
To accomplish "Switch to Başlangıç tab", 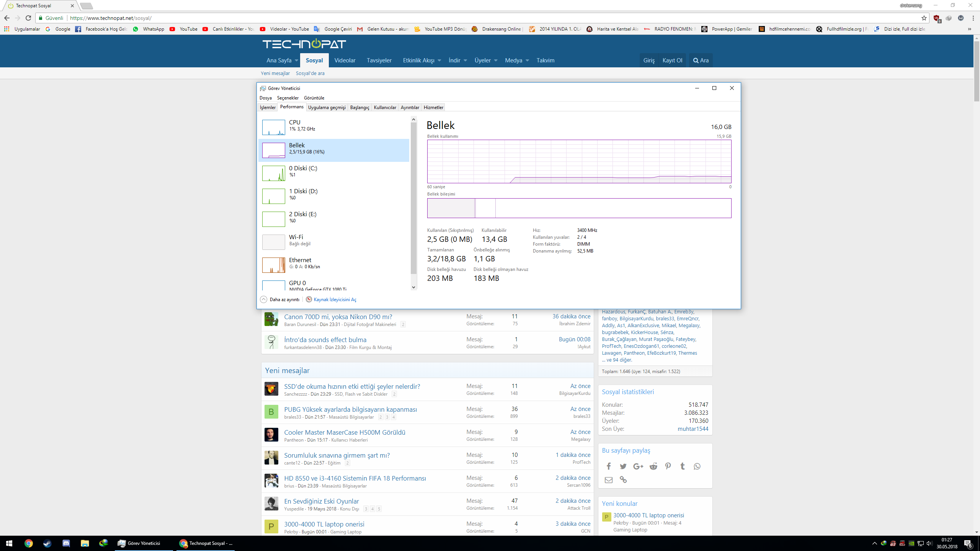I will pyautogui.click(x=359, y=107).
